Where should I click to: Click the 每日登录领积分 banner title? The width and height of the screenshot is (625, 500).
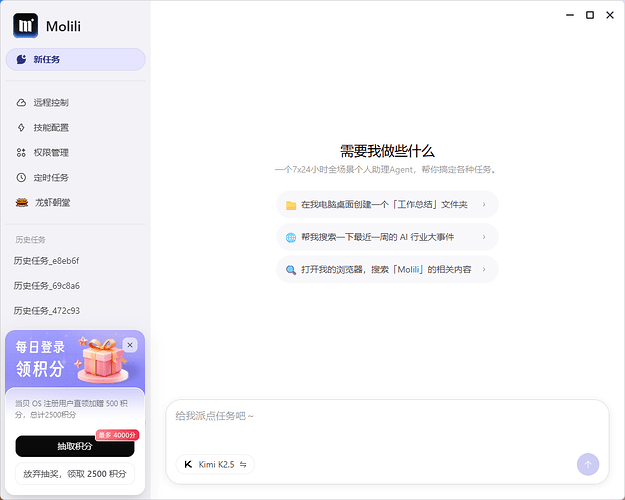point(40,358)
